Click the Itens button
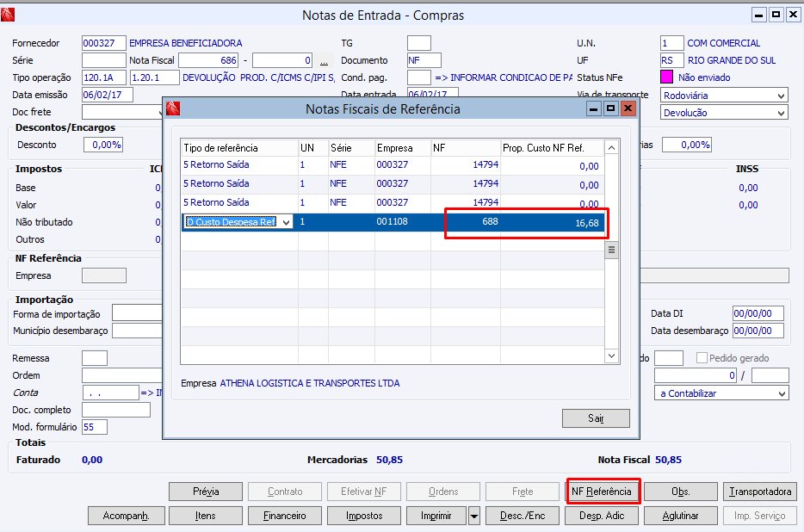This screenshot has width=804, height=532. (x=206, y=516)
